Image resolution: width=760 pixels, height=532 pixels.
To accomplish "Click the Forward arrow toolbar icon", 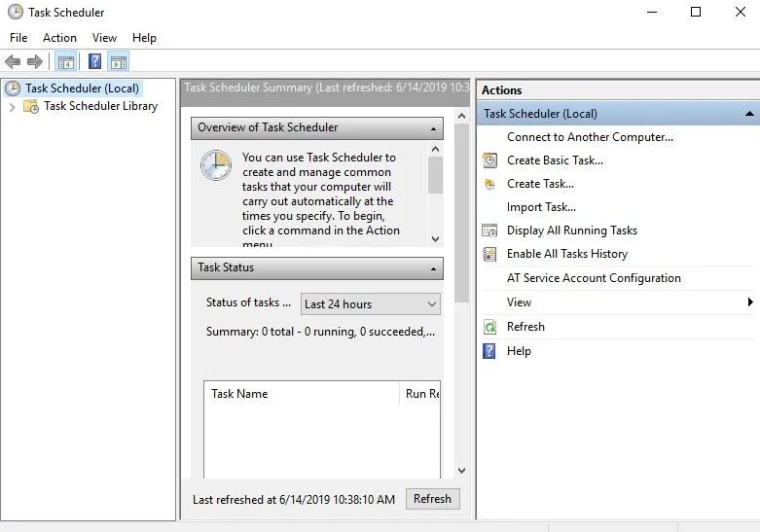I will 35,62.
